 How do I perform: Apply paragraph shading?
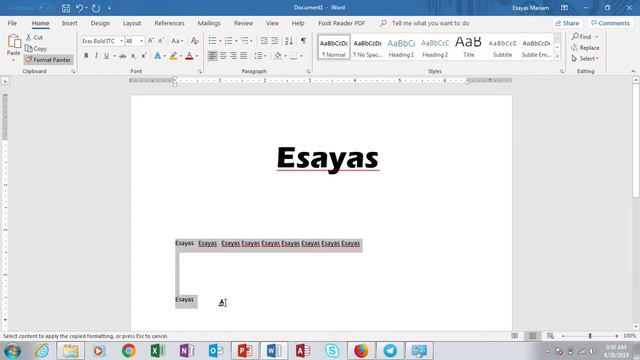278,56
